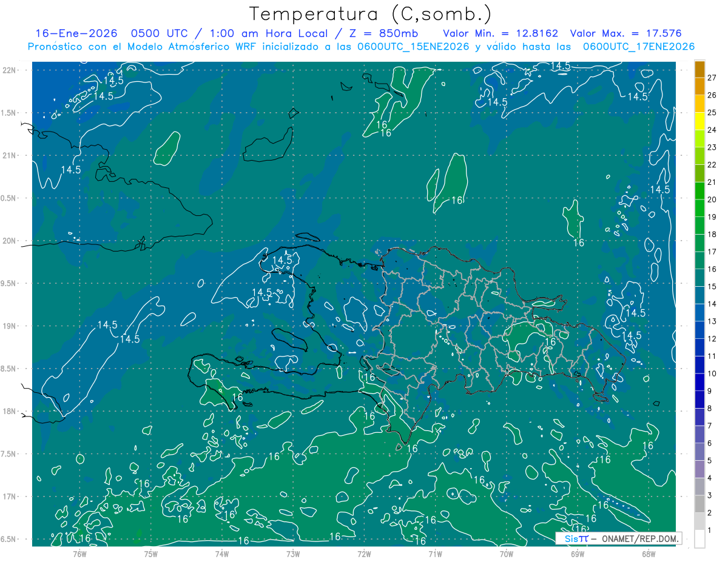Screen dimensions: 728x562
Task: Click legend value '6' on color bar
Action: click(709, 443)
